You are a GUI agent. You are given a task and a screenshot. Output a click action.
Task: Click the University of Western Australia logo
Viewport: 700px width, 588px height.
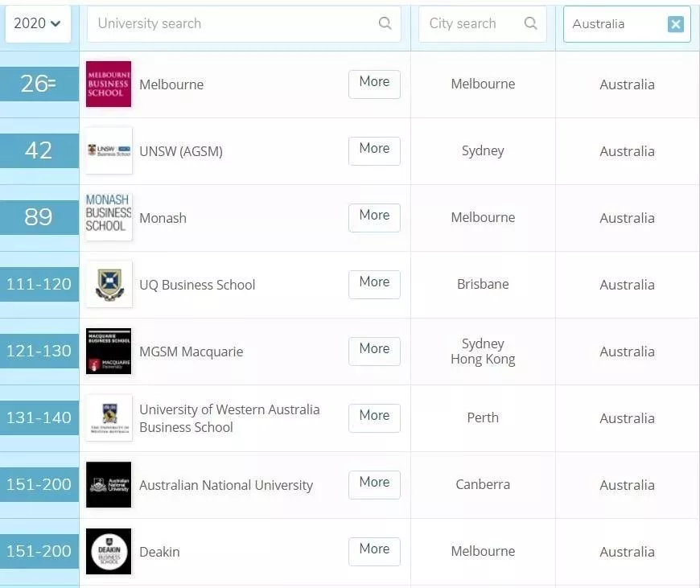tap(109, 417)
